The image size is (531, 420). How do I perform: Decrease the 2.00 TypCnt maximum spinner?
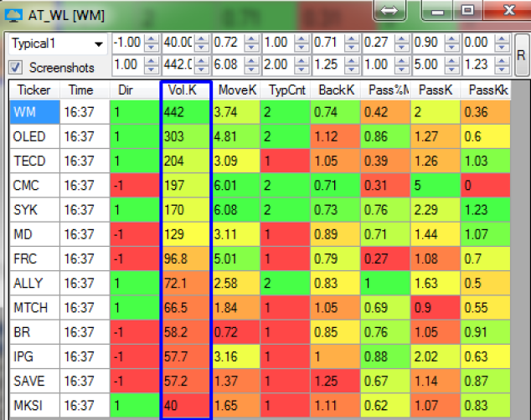point(302,69)
